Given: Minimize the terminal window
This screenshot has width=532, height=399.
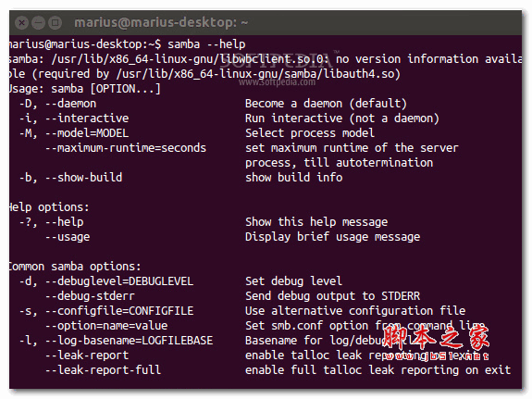Looking at the screenshot, I should pyautogui.click(x=38, y=23).
